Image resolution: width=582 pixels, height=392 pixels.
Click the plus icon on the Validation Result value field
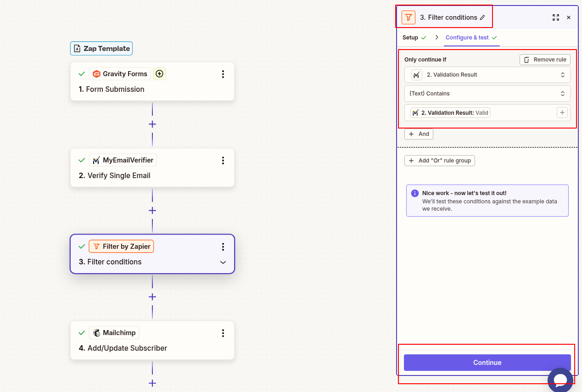pos(562,112)
